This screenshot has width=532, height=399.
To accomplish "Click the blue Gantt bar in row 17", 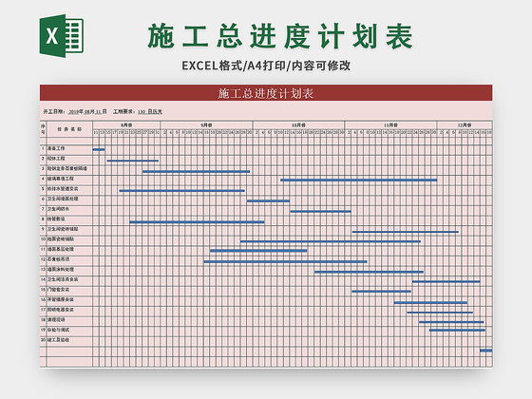I will [x=440, y=313].
